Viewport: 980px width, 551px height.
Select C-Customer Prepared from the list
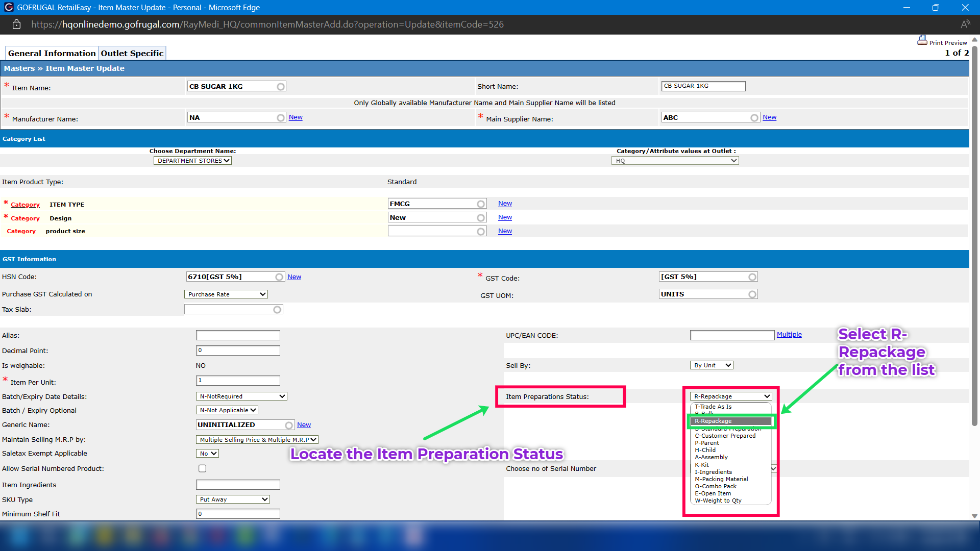coord(725,436)
